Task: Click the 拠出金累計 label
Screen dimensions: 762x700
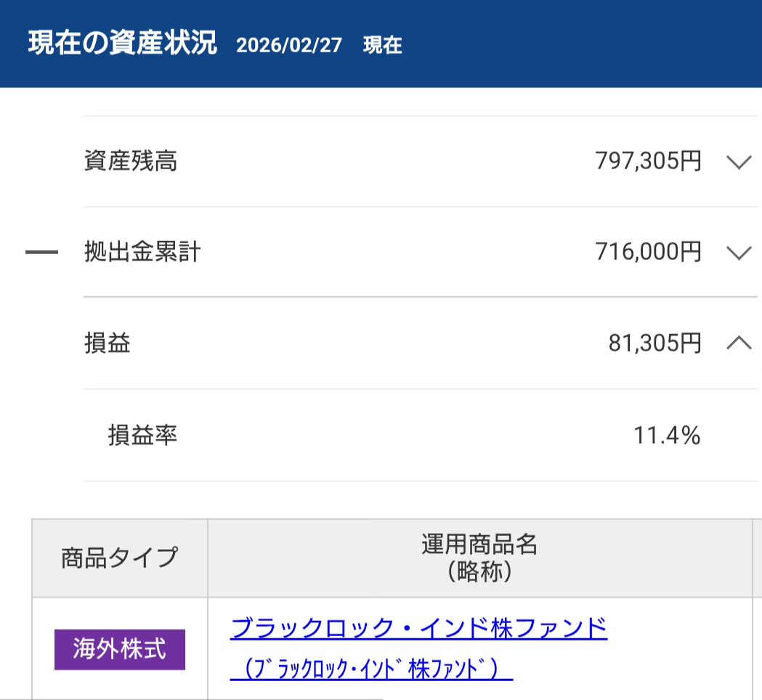Action: point(142,252)
